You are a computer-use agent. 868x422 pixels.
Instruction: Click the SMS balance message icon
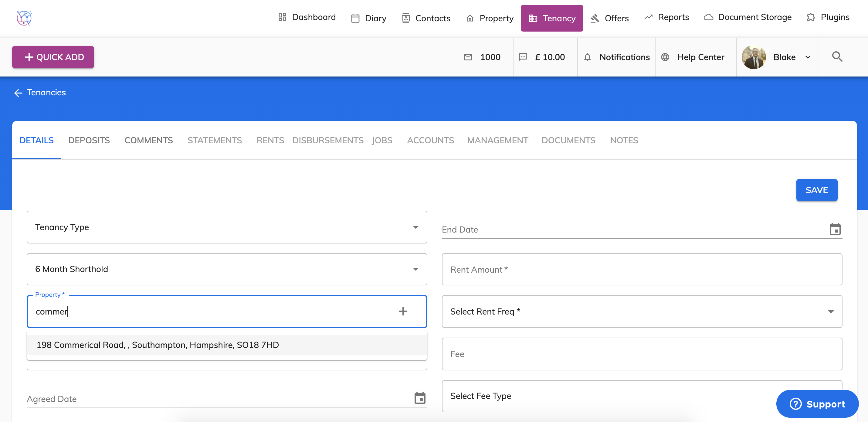pyautogui.click(x=523, y=57)
